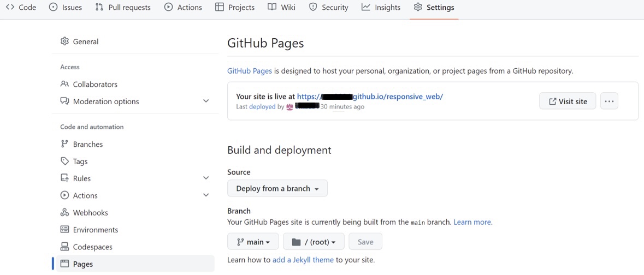The width and height of the screenshot is (644, 275).
Task: Click the Codespaces icon in sidebar
Action: (x=64, y=247)
